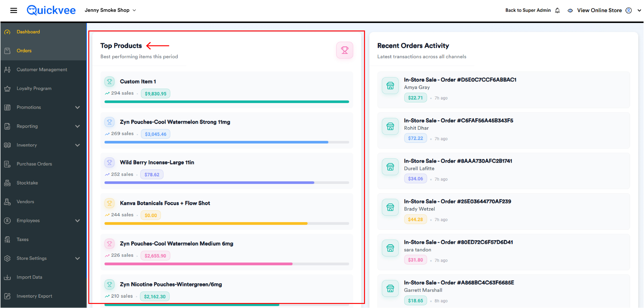Click the pink trophy icon in Top Products
Viewport: 644px width, 308px height.
(344, 50)
